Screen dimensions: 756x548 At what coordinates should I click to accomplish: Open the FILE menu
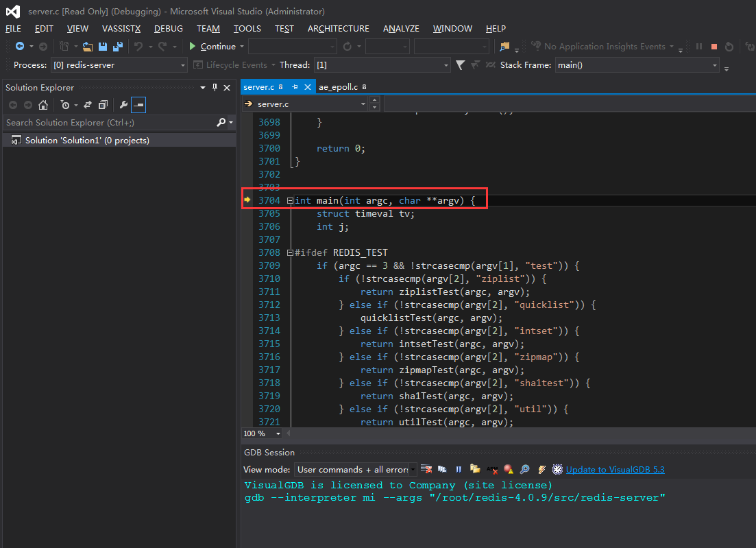(13, 28)
